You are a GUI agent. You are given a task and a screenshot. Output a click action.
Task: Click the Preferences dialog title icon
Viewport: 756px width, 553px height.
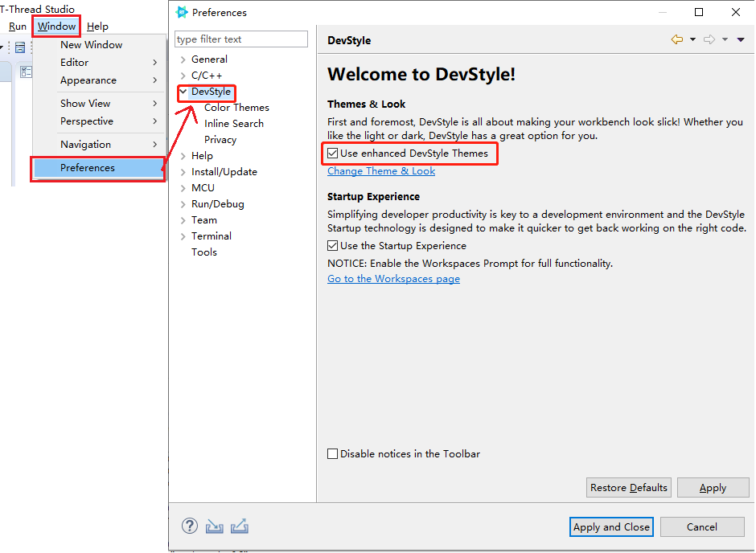[182, 12]
